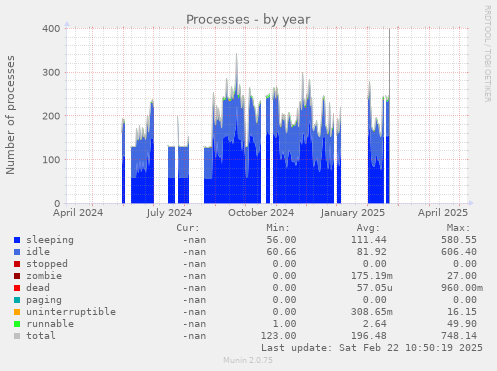Click the 'Last update' timestamp line

click(x=372, y=348)
